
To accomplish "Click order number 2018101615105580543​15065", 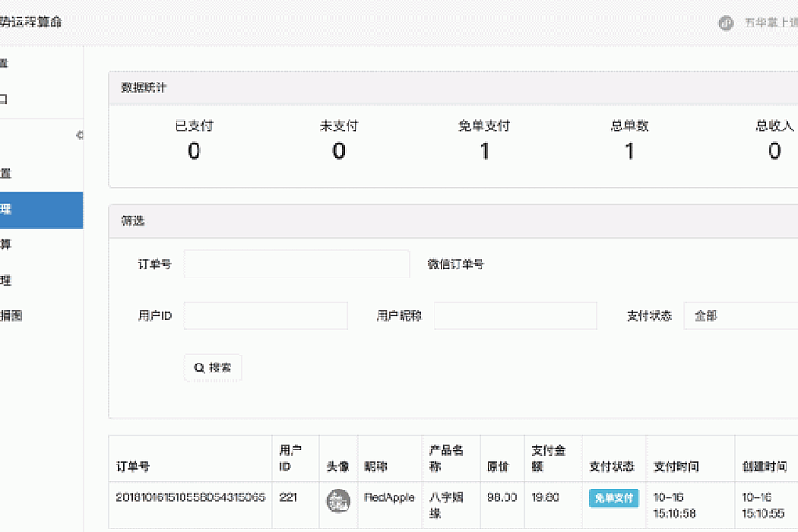I will tap(191, 497).
